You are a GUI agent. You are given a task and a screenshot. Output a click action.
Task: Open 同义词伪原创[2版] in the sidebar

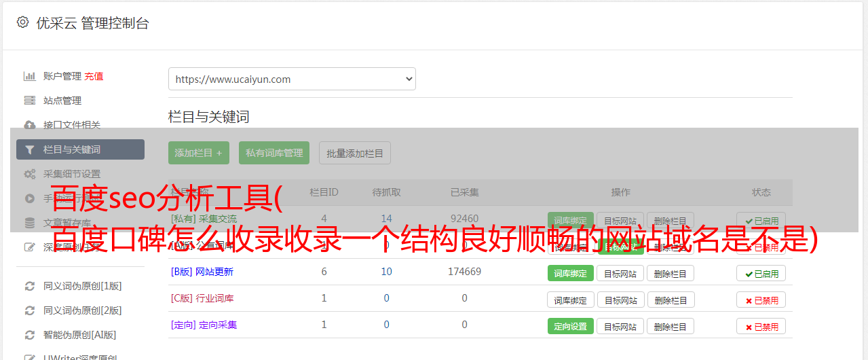[x=83, y=310]
